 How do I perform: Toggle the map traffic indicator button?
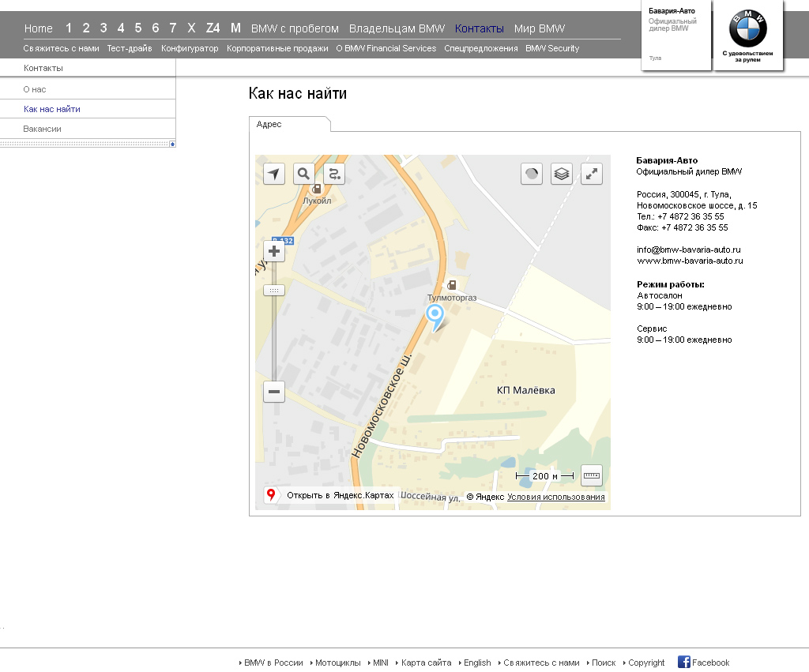(x=532, y=174)
